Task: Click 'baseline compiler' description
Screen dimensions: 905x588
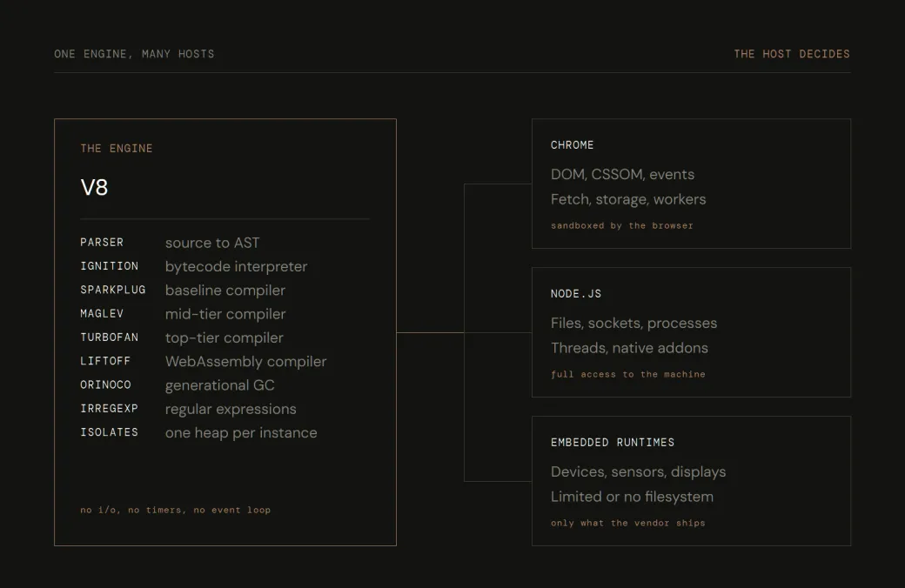Action: pyautogui.click(x=225, y=291)
